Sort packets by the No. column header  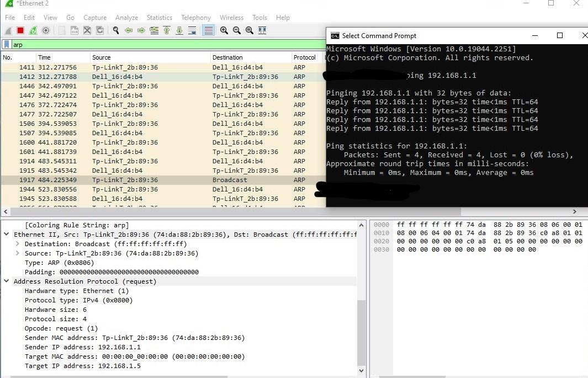(x=18, y=57)
